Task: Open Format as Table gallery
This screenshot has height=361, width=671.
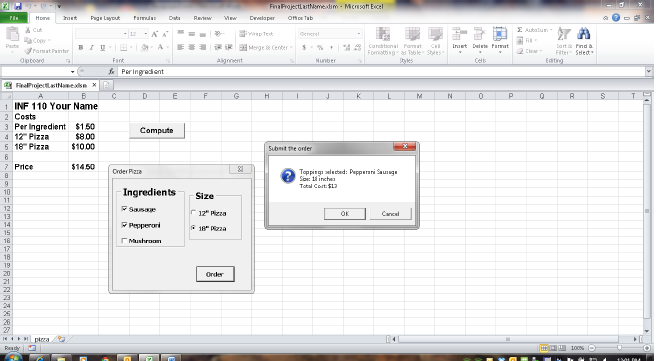Action: (413, 41)
